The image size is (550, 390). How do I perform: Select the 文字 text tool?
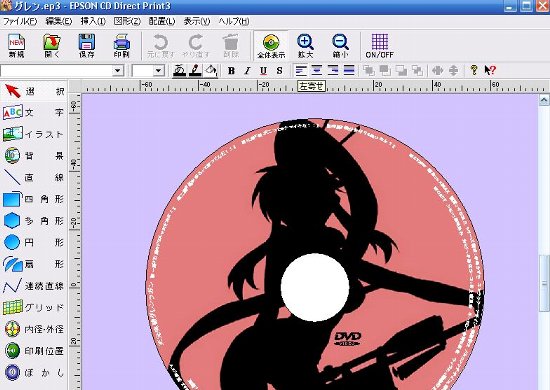(34, 113)
